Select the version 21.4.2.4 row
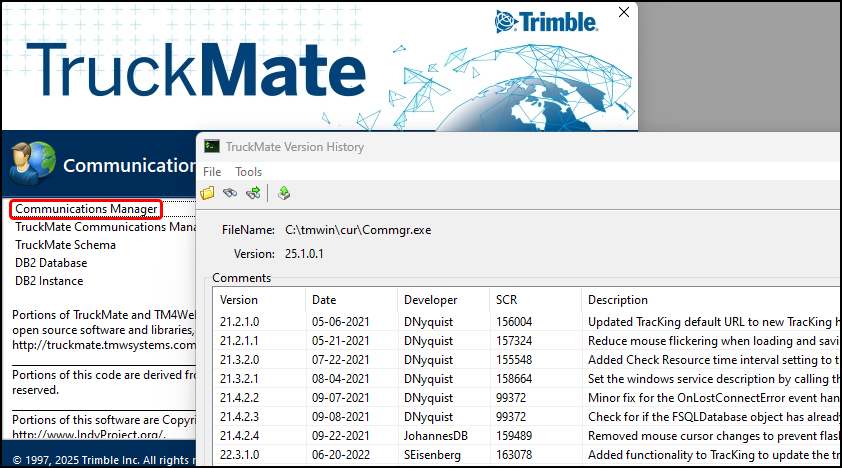Image resolution: width=842 pixels, height=468 pixels. pyautogui.click(x=239, y=436)
